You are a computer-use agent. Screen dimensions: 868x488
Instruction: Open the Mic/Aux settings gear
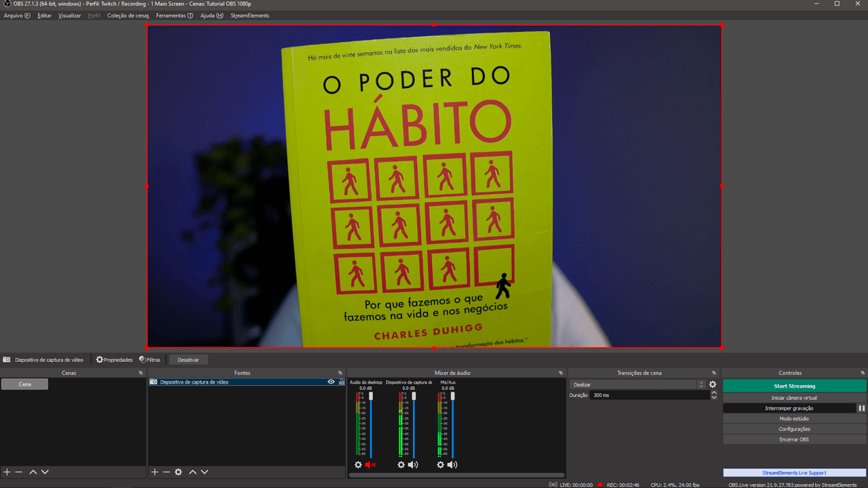[x=441, y=465]
